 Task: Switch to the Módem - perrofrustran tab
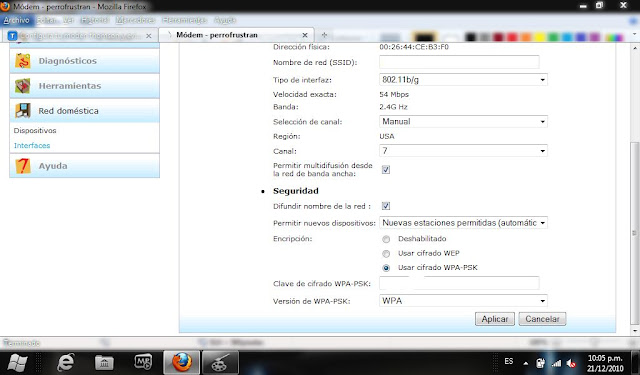pyautogui.click(x=237, y=35)
